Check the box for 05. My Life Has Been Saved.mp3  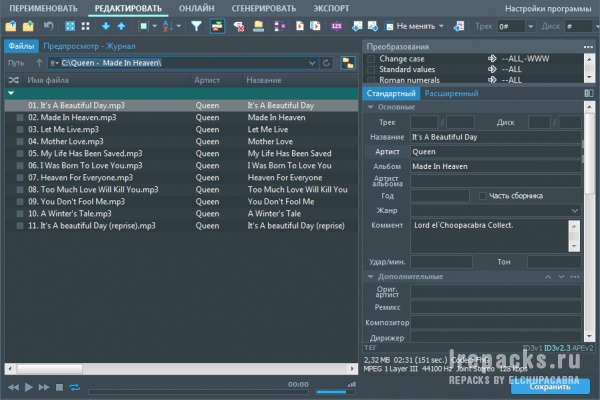click(x=20, y=153)
